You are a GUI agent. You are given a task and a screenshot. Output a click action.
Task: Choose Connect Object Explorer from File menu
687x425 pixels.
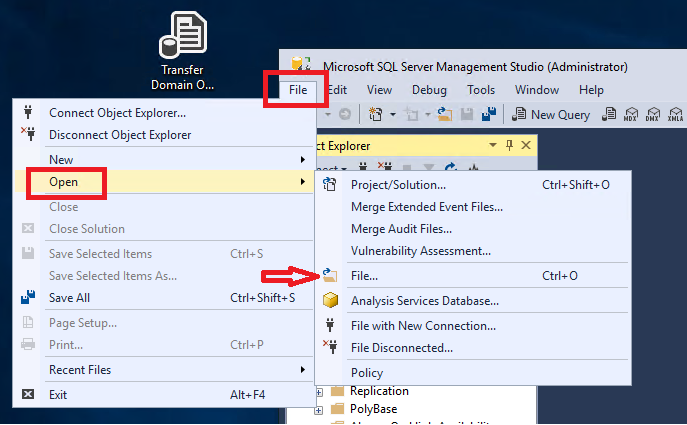point(164,113)
